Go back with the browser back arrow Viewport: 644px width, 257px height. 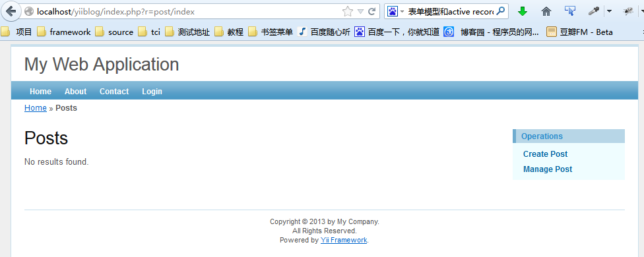[11, 11]
